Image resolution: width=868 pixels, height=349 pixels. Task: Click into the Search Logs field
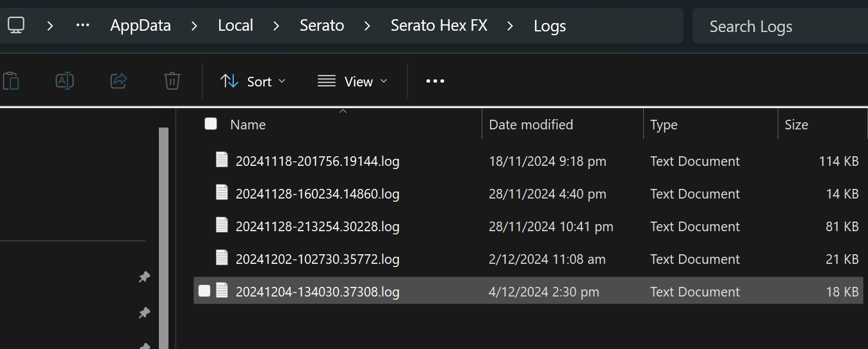coord(780,26)
